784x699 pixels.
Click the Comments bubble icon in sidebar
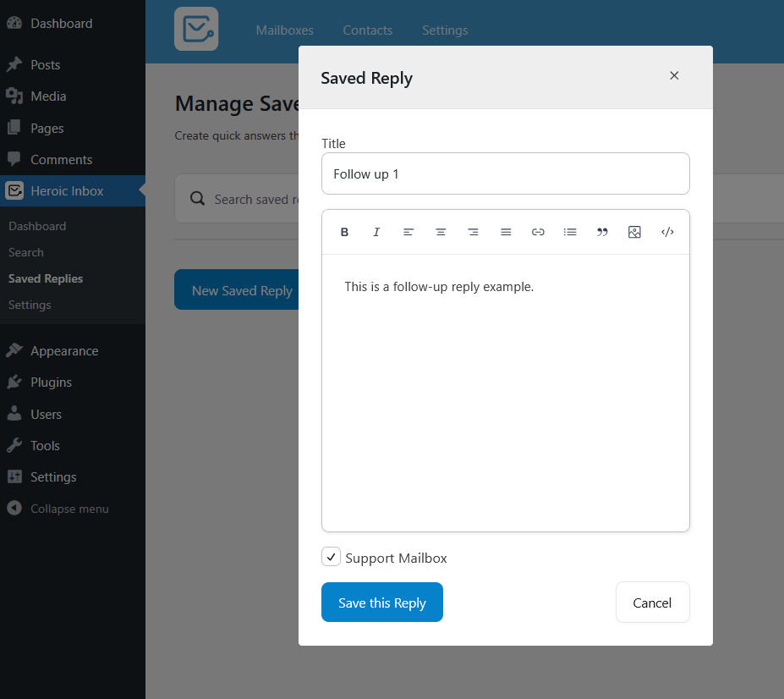coord(14,159)
